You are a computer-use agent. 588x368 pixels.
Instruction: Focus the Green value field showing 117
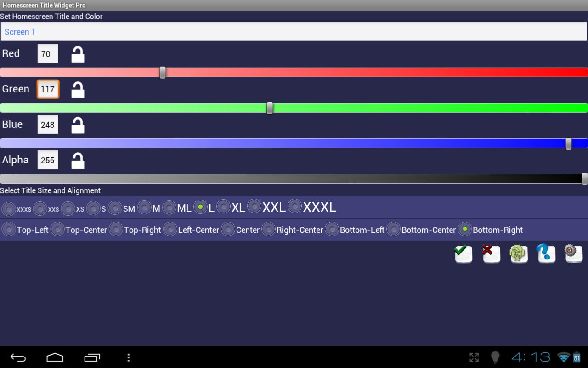coord(48,89)
